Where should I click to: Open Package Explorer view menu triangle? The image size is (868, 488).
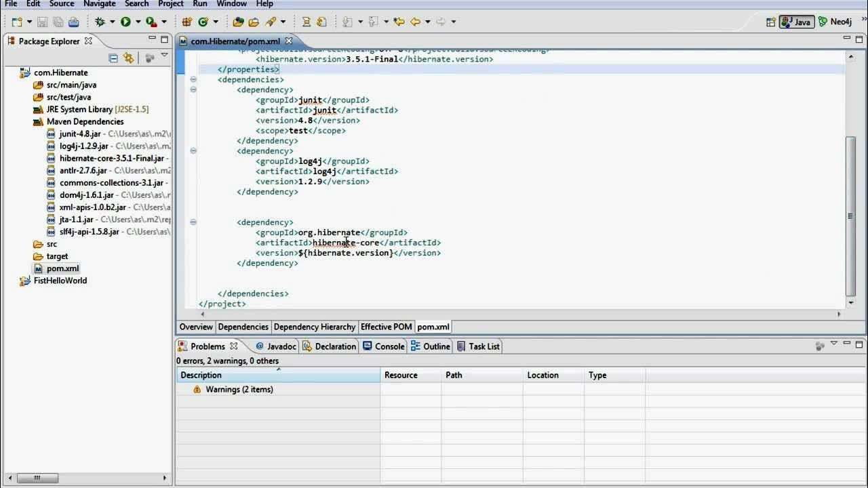pos(164,56)
